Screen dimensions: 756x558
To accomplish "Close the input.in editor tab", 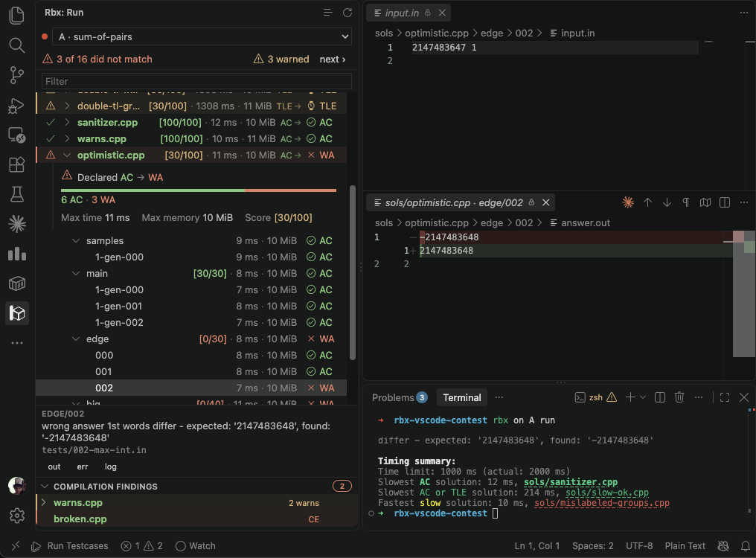I will tap(442, 13).
